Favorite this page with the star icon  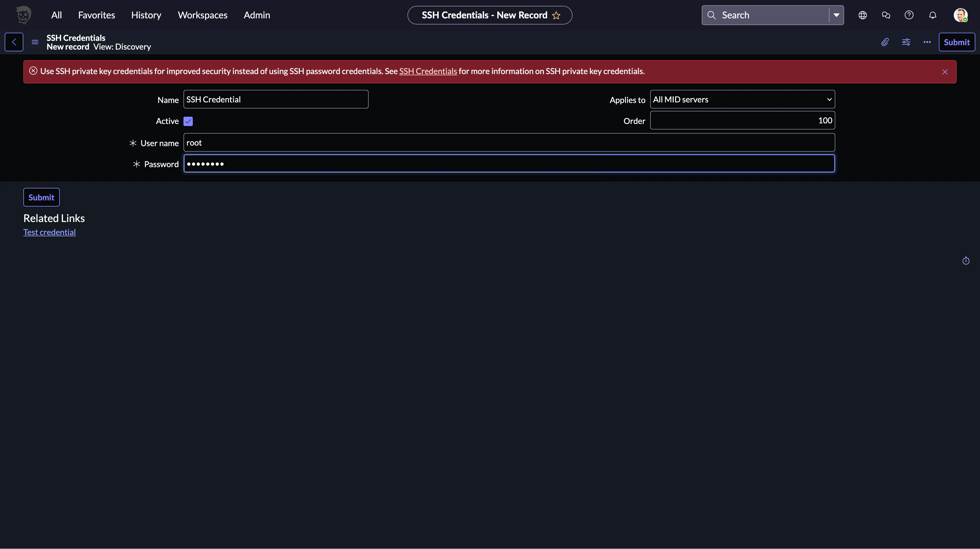[556, 15]
